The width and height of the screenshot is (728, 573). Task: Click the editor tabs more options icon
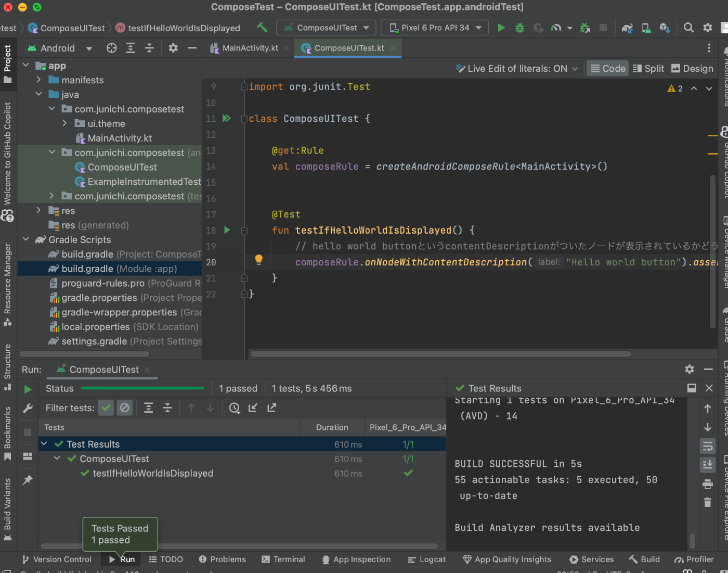[709, 48]
